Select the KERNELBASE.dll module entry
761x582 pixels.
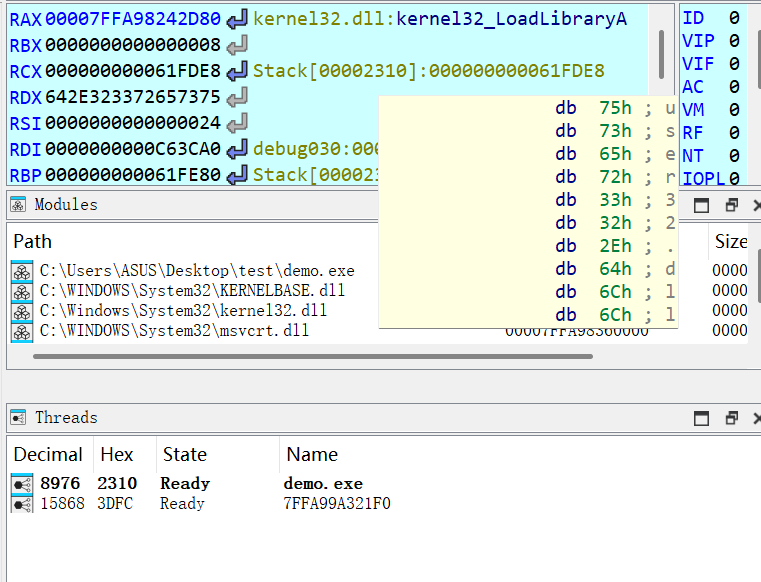(x=192, y=291)
